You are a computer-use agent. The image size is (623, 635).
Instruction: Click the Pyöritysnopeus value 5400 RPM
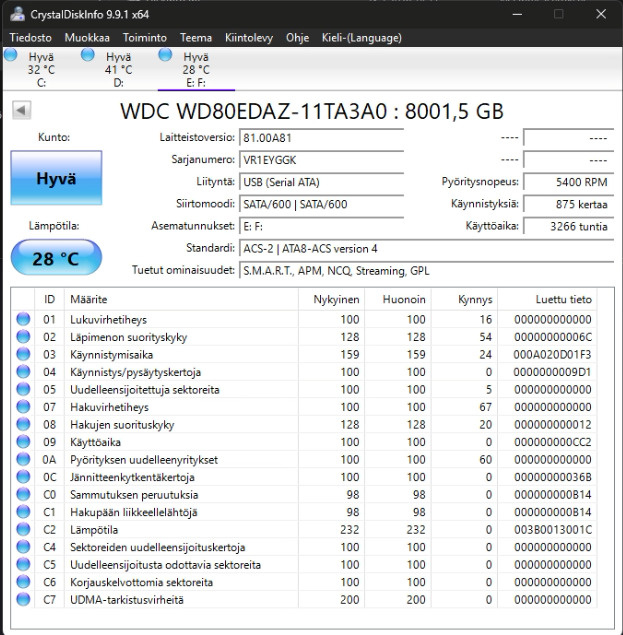(569, 182)
